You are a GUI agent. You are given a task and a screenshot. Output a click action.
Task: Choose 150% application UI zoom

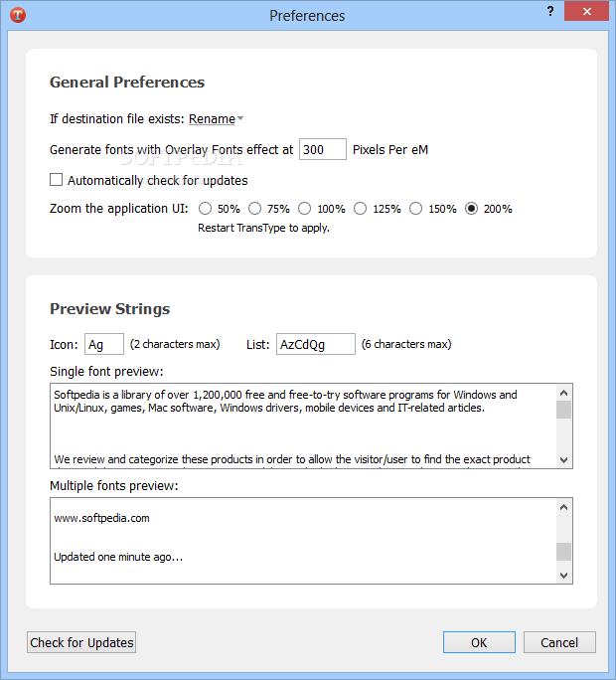coord(415,209)
